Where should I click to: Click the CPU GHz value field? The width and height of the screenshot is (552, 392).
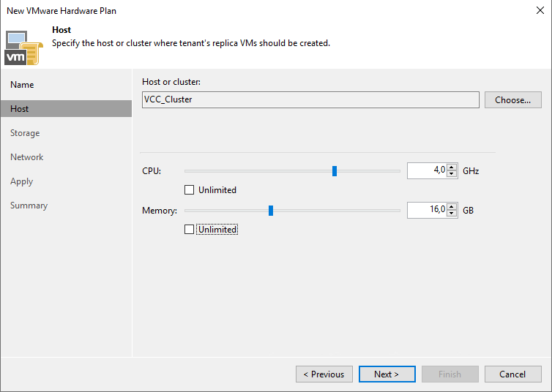click(427, 170)
